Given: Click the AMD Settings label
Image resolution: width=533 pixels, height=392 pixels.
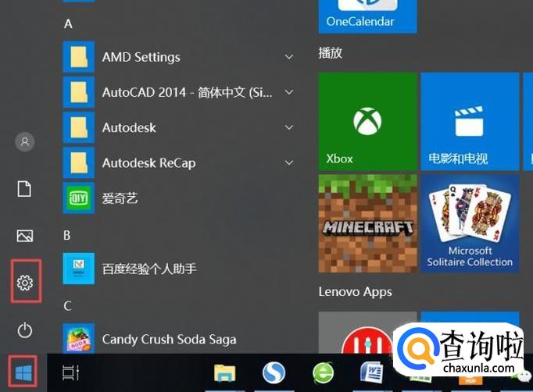Looking at the screenshot, I should click(141, 58).
